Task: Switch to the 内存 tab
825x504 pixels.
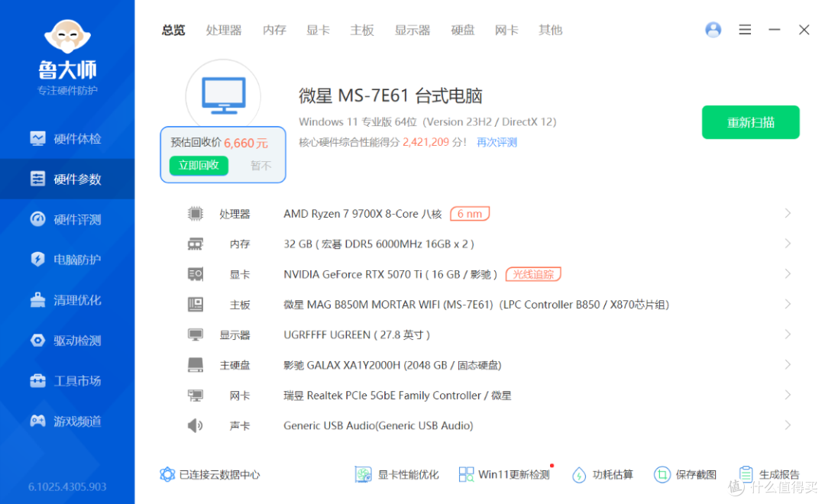Action: point(274,30)
